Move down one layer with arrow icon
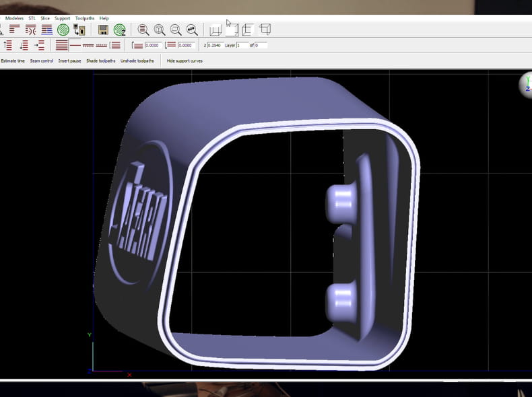Image resolution: width=532 pixels, height=397 pixels. (24, 45)
